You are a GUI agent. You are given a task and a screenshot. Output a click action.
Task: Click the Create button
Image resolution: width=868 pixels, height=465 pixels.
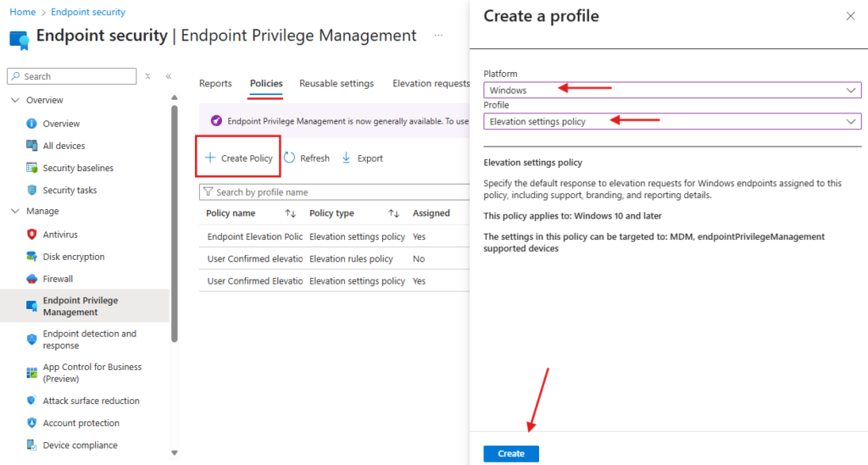coord(511,453)
